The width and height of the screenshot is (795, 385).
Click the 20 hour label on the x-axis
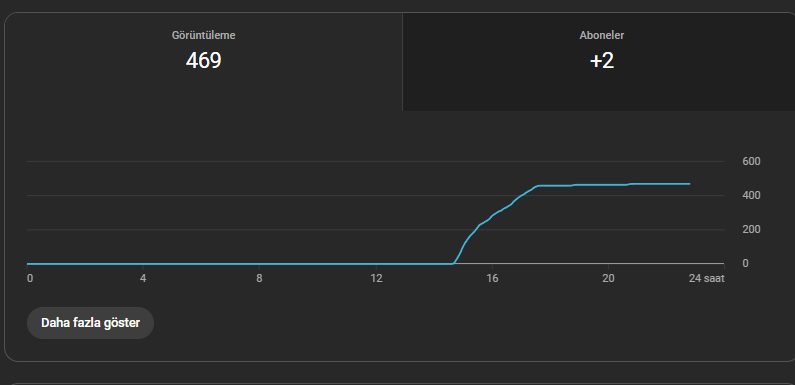point(608,278)
